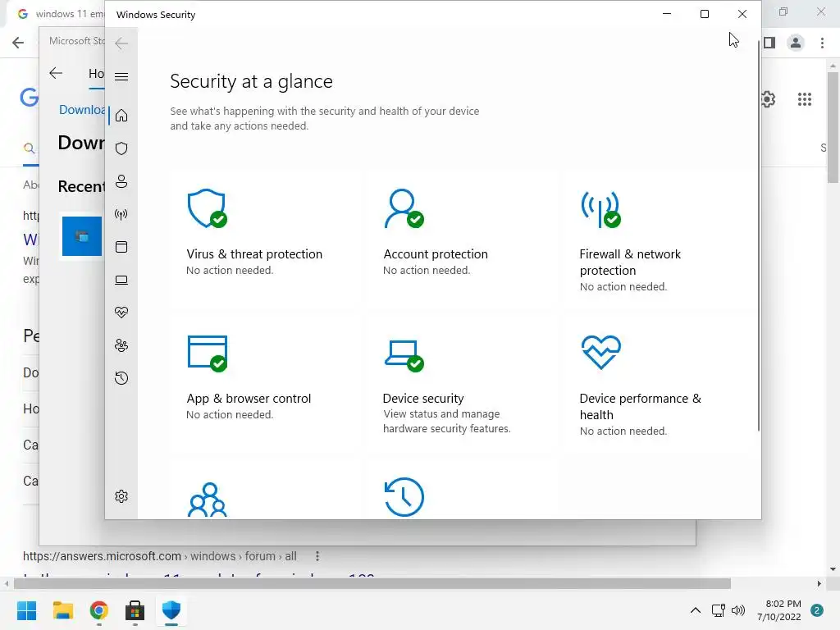Click the Protection history clock tile icon

click(404, 497)
